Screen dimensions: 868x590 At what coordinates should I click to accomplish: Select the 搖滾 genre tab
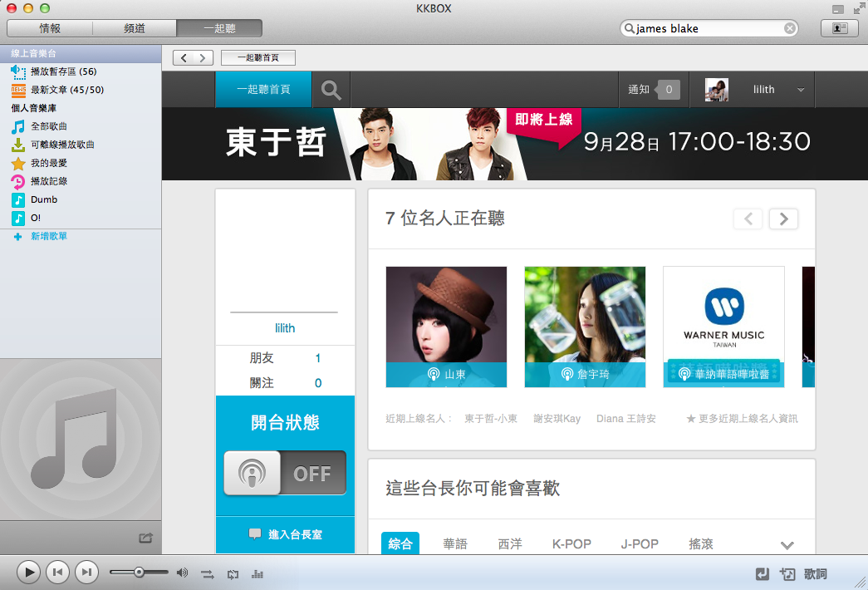pos(701,544)
